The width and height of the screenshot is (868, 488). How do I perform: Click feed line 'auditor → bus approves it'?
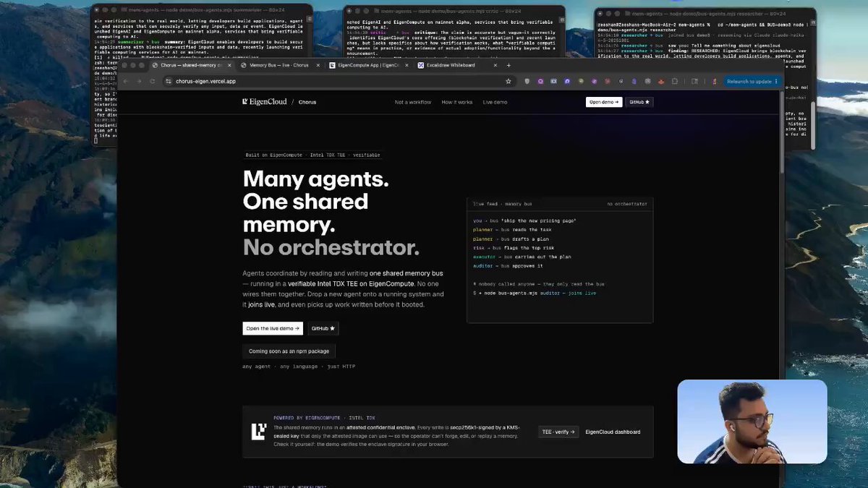(x=508, y=266)
